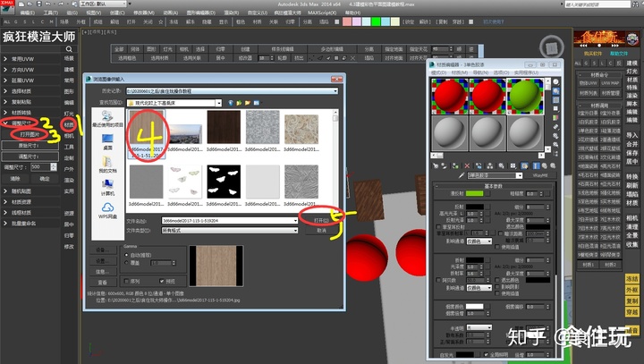Click the Redo arrow icon in title bar
The height and width of the screenshot is (364, 644).
[x=62, y=4]
